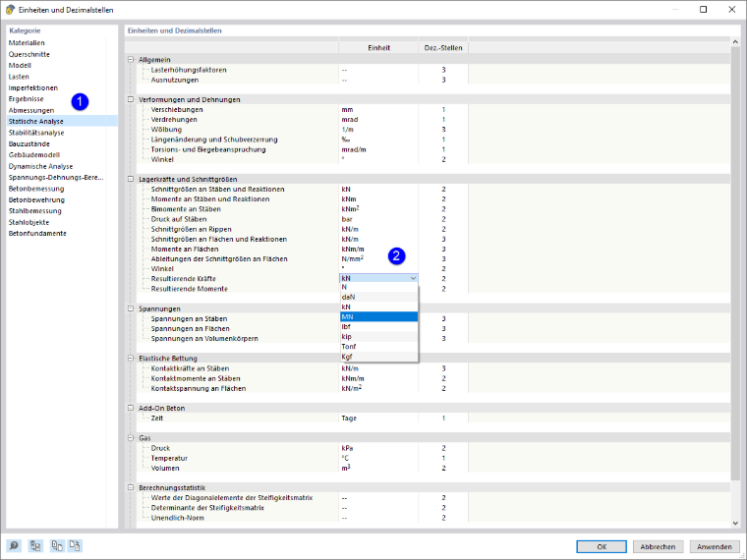Collapse the Berechnungsstatistik section
747x560 pixels.
pos(131,487)
